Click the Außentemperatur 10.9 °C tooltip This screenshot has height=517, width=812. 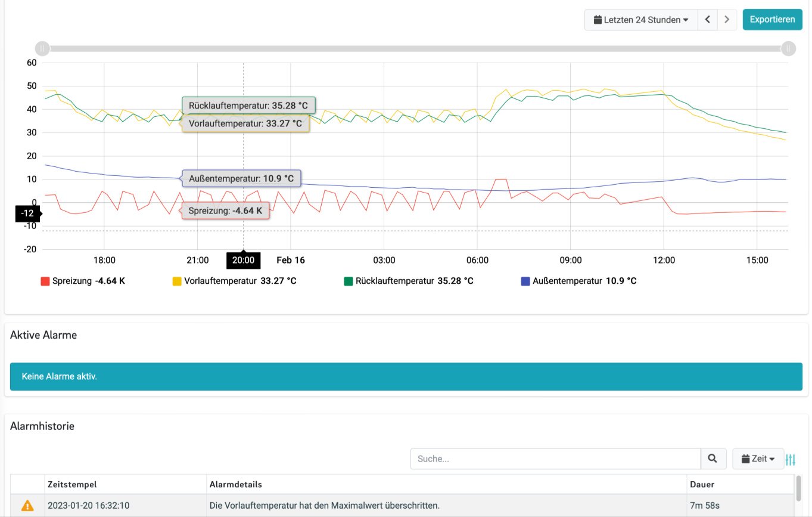pyautogui.click(x=241, y=178)
